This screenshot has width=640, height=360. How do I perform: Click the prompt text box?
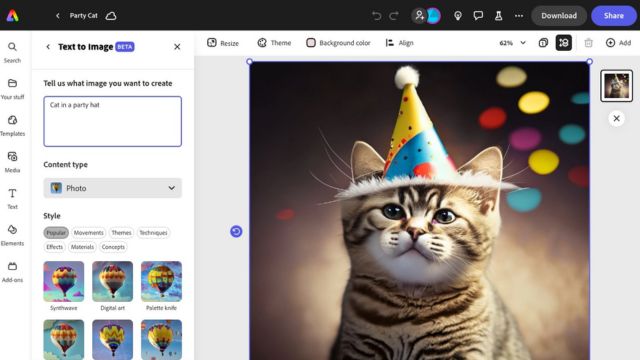click(x=113, y=121)
